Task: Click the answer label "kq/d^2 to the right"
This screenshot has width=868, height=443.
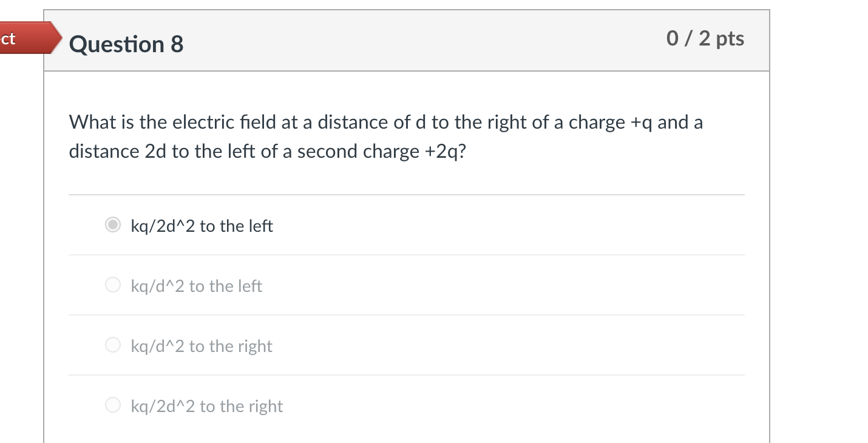Action: (202, 346)
